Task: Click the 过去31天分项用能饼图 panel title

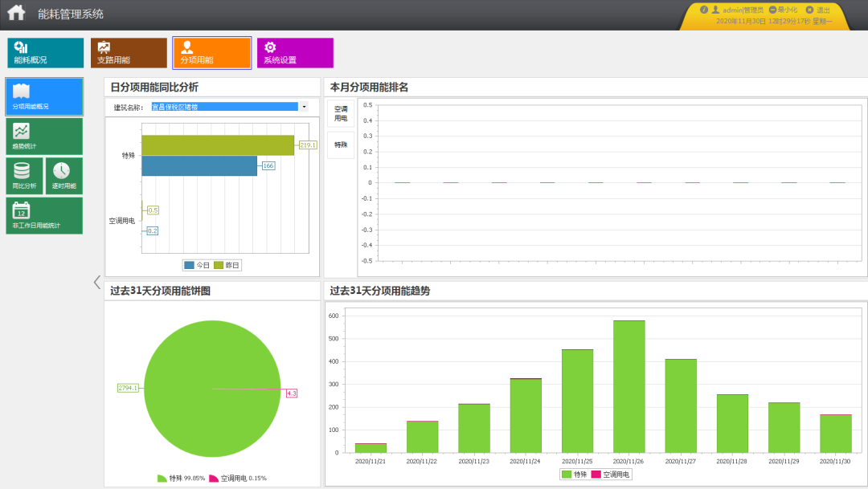Action: click(161, 291)
